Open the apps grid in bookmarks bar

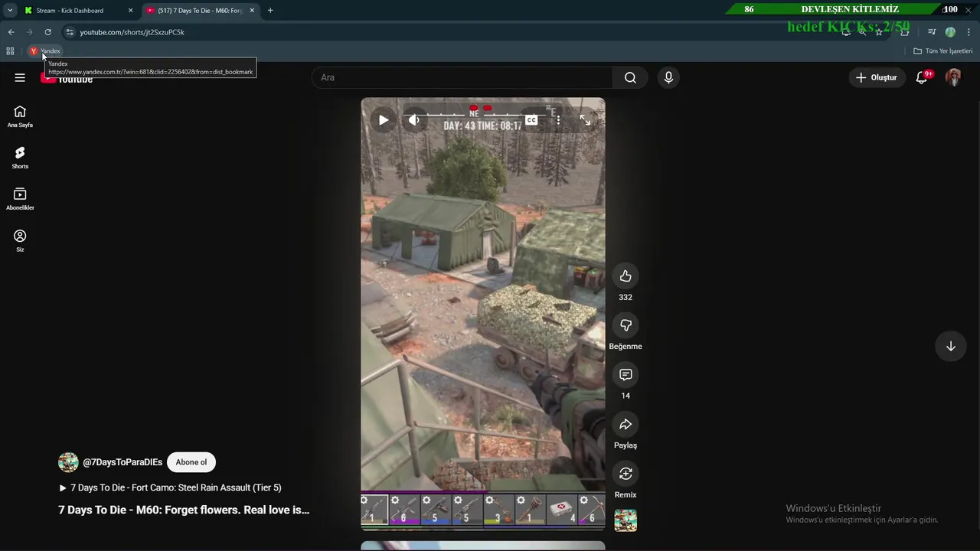[10, 51]
